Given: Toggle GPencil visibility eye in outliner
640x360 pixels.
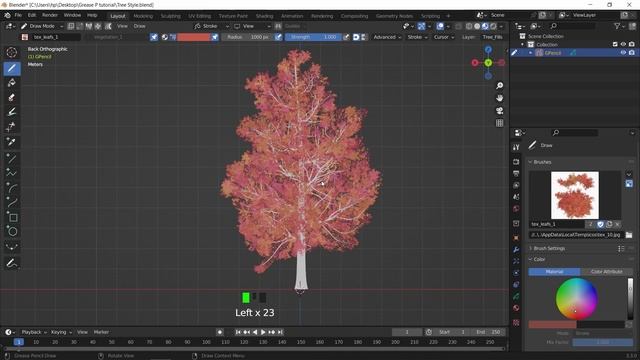Looking at the screenshot, I should coord(623,53).
